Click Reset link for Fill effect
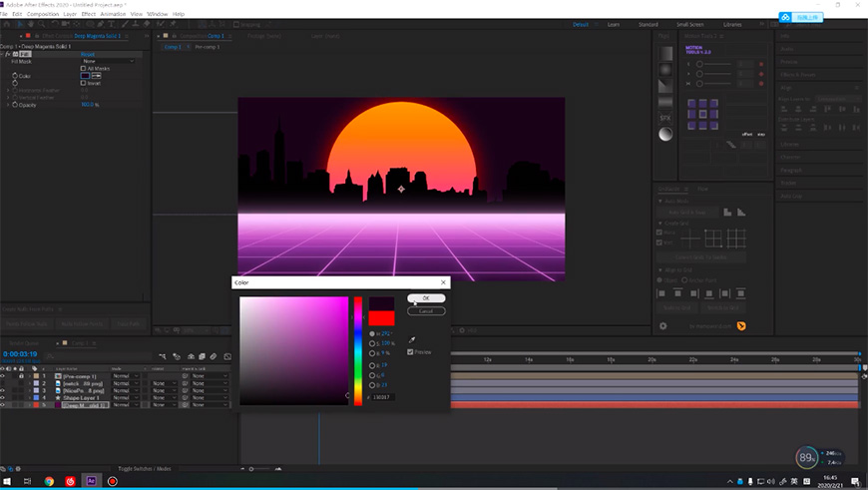 coord(88,54)
